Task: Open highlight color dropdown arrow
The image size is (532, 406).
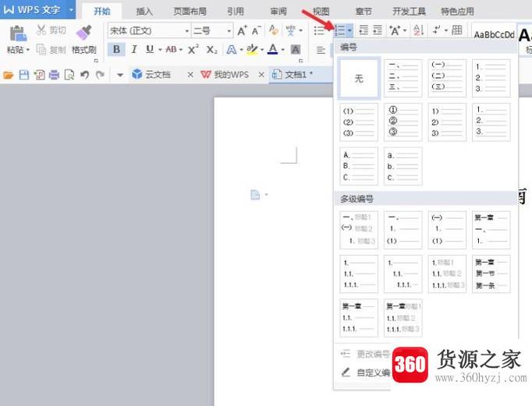Action: coord(262,50)
